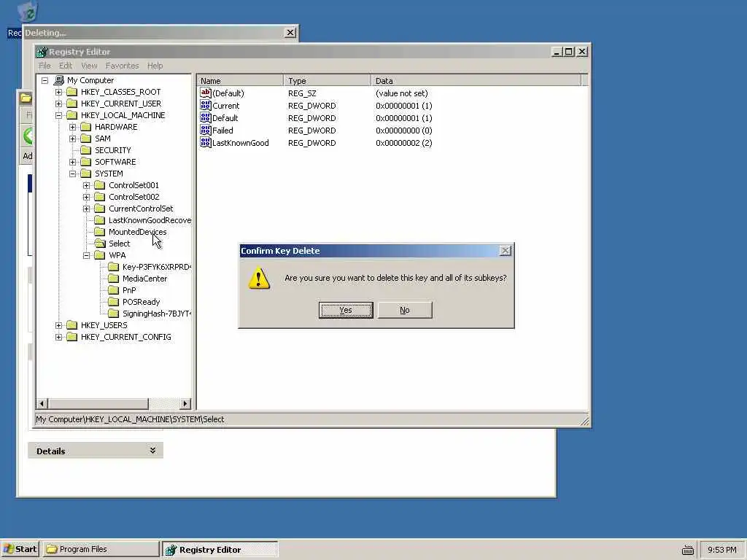This screenshot has width=747, height=560.
Task: Cancel deletion with the No button
Action: click(405, 310)
